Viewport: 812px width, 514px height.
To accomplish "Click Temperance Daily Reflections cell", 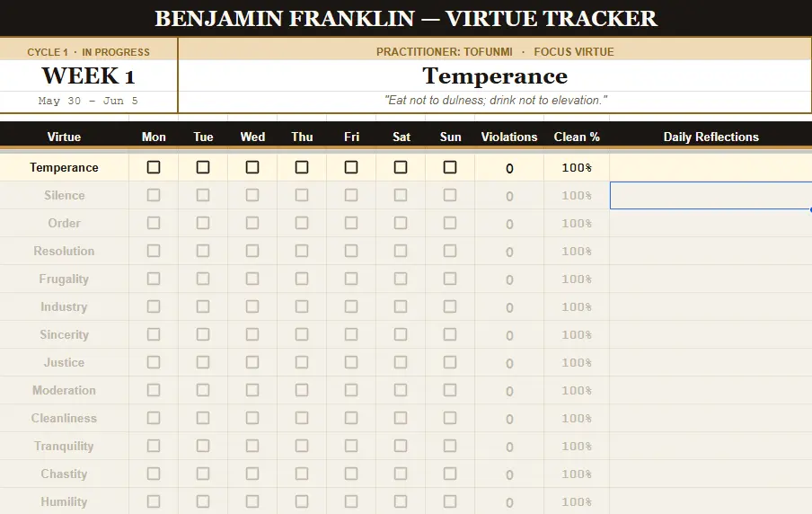I will click(x=710, y=167).
